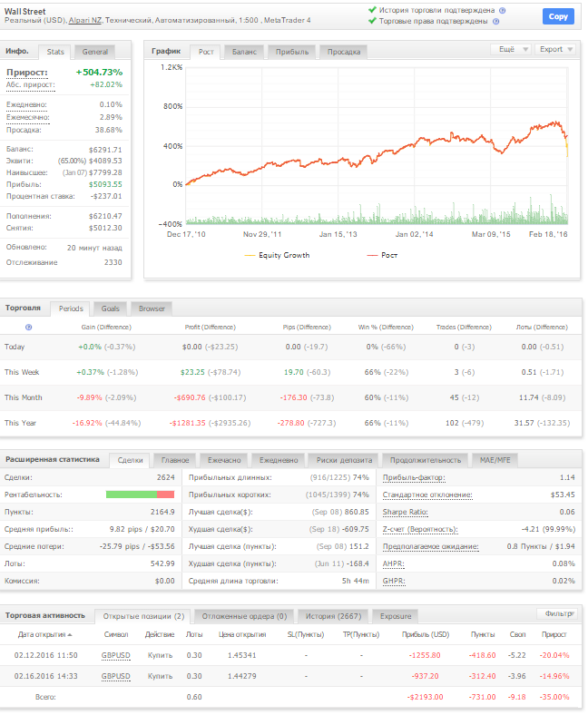
Task: Open the Ежечасно statistics tab
Action: [224, 461]
